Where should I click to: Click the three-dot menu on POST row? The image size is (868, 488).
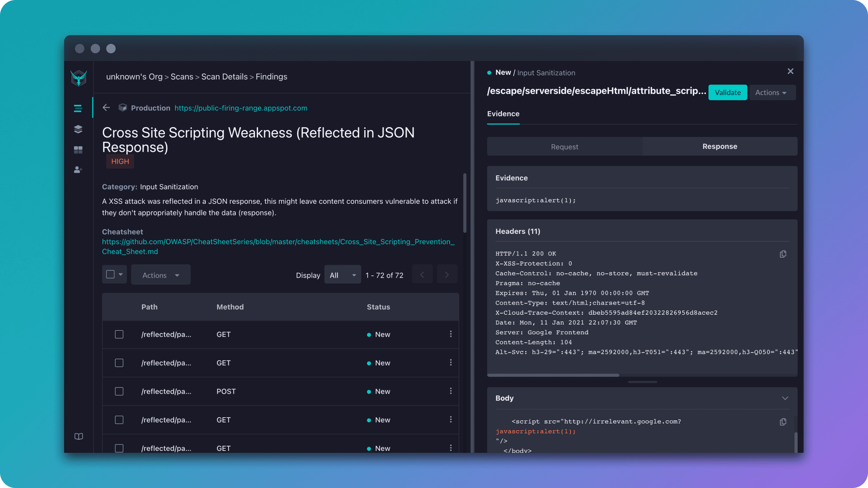451,391
